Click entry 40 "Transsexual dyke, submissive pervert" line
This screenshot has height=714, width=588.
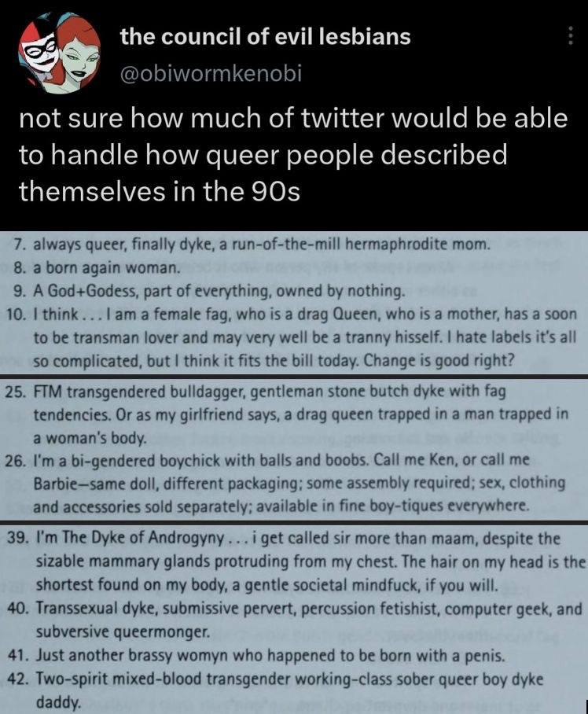click(x=310, y=608)
